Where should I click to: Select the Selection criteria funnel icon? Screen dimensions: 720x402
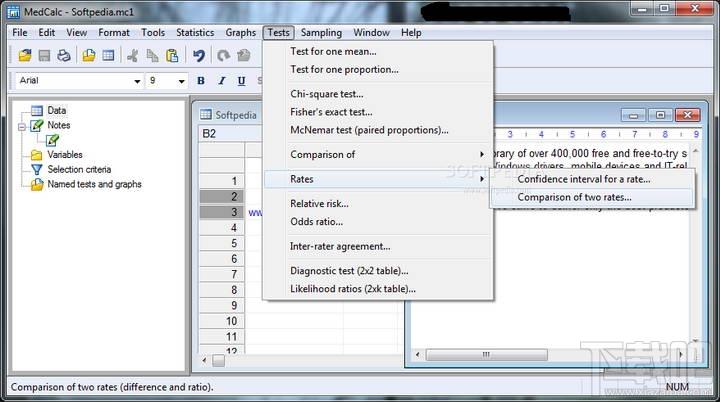37,170
